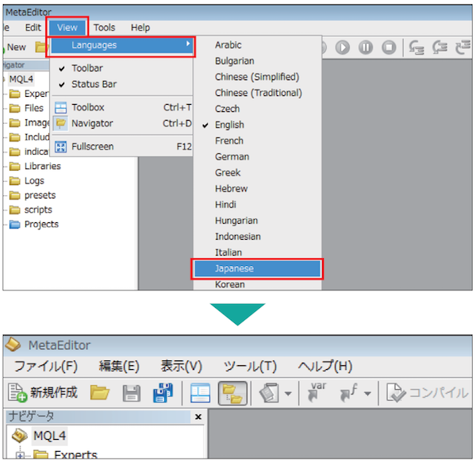Toggle the Toolbox panel icon in the Japanese toolbar

coord(200,393)
